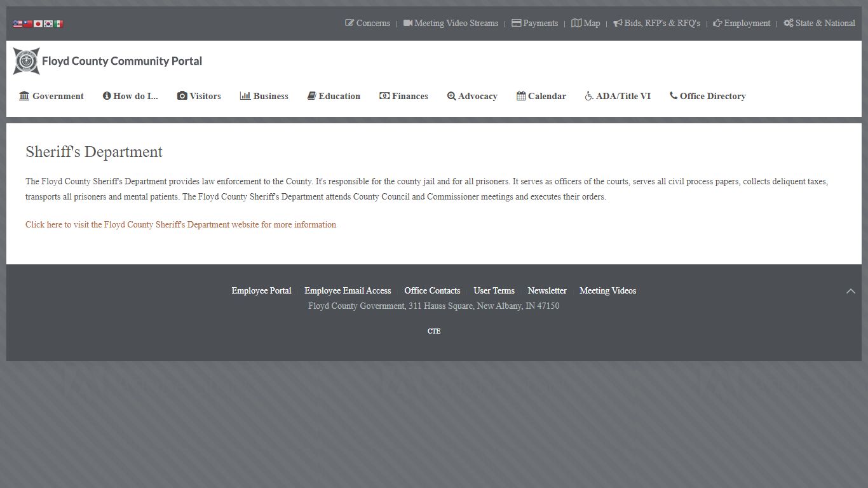Open the Visitors menu
The height and width of the screenshot is (488, 868).
tap(199, 96)
